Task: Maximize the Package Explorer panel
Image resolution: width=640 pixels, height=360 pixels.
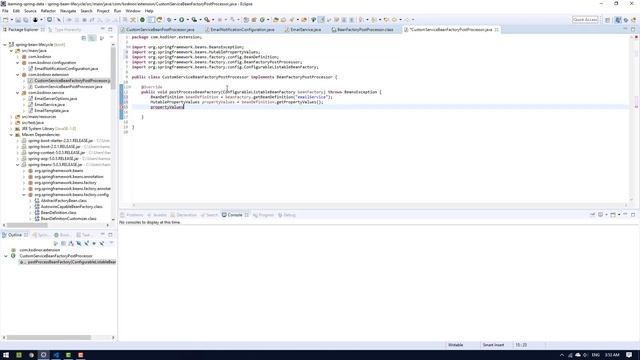Action: coord(110,29)
